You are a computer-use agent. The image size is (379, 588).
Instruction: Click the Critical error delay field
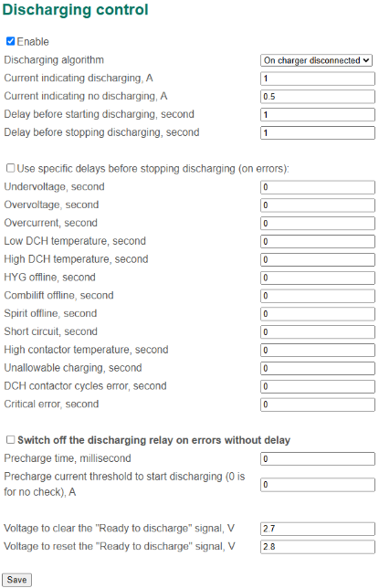tap(318, 404)
